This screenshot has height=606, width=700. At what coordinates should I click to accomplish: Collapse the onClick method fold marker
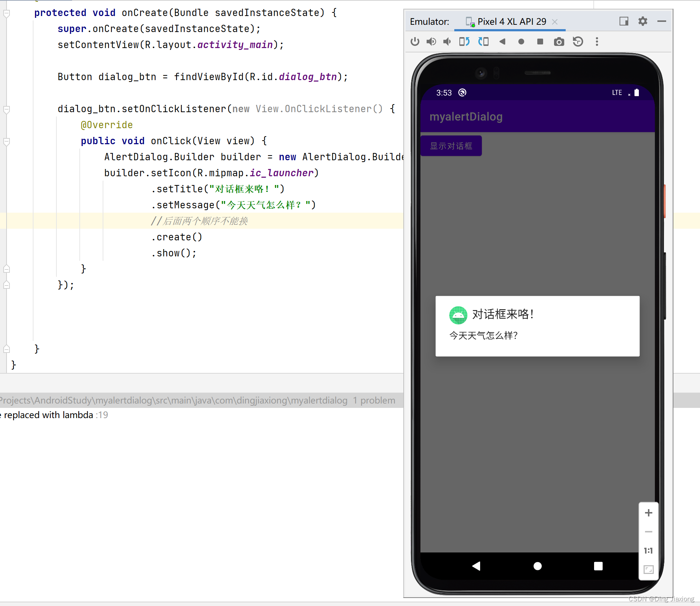tap(6, 141)
